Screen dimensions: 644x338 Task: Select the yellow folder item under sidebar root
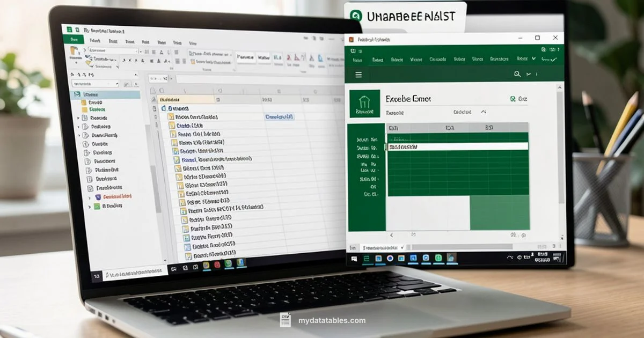pos(84,102)
